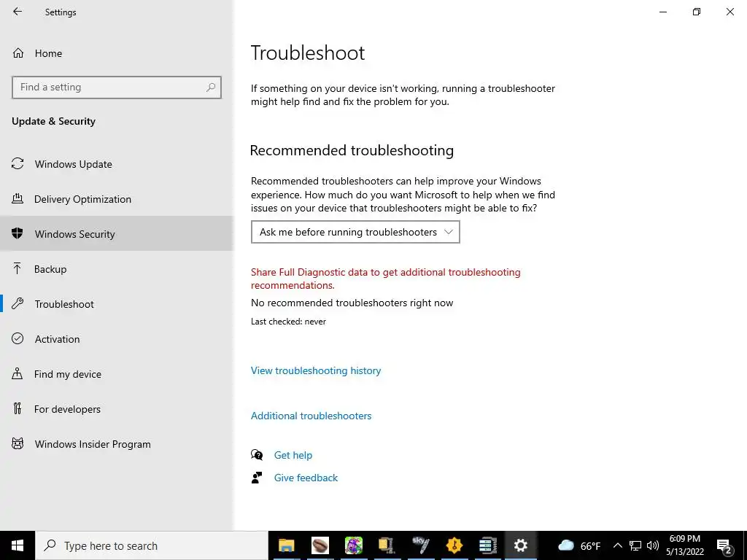This screenshot has width=747, height=560.
Task: Click the Troubleshoot wrench icon
Action: (x=18, y=303)
